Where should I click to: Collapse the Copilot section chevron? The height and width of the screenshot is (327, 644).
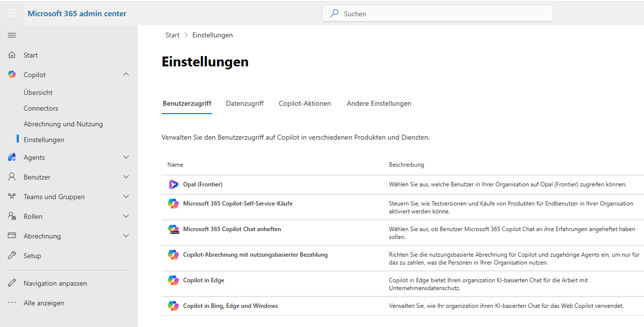click(x=126, y=75)
